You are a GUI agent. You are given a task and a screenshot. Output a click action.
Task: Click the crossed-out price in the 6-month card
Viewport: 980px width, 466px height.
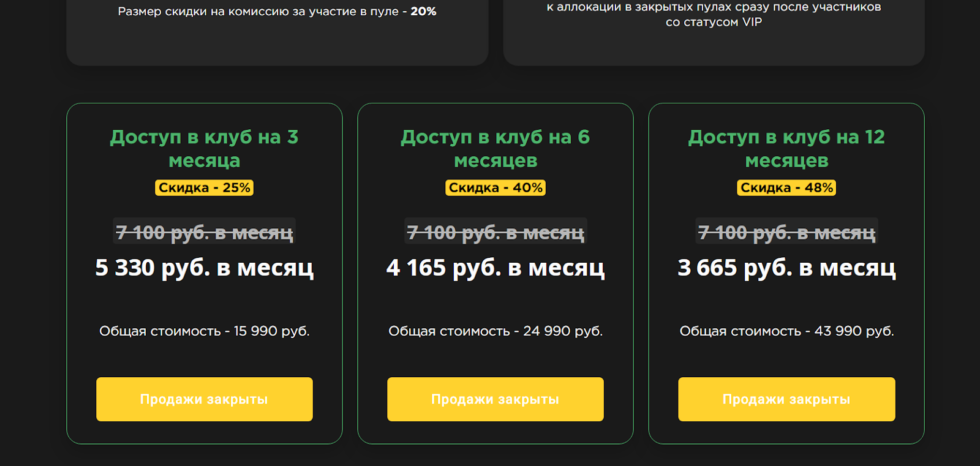495,233
